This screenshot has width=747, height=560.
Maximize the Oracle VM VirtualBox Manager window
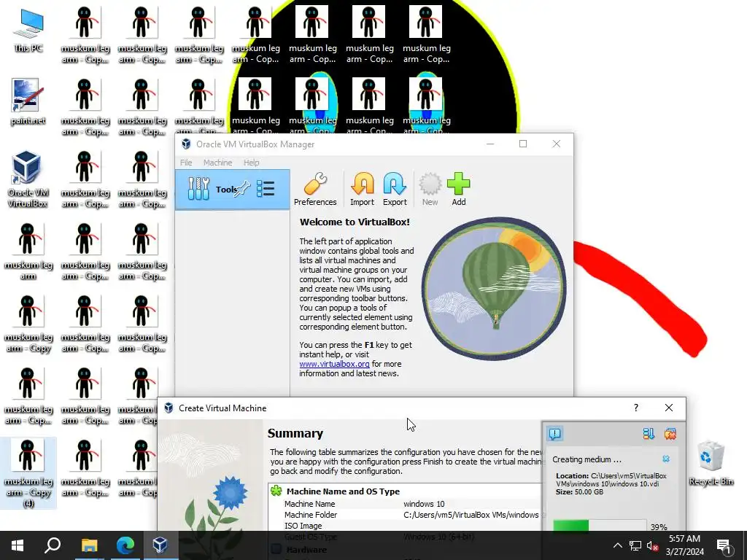[523, 144]
